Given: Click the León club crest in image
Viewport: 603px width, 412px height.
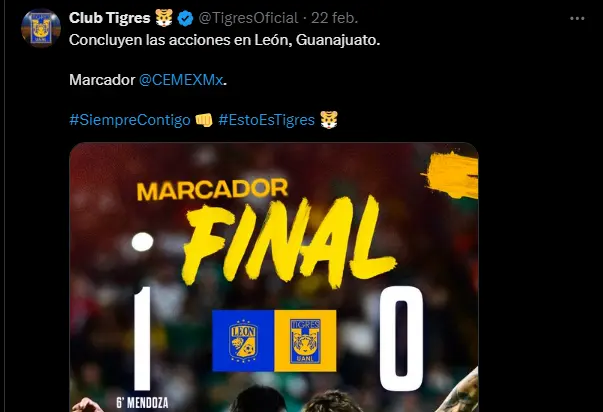Looking at the screenshot, I should click(x=243, y=341).
